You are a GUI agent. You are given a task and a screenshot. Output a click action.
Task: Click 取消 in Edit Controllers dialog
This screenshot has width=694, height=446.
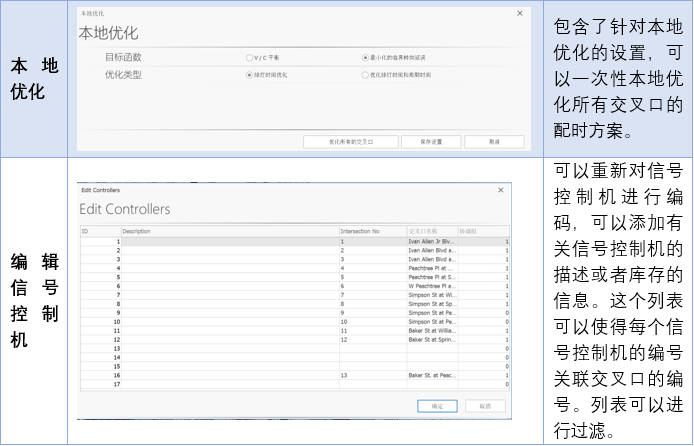(x=484, y=405)
